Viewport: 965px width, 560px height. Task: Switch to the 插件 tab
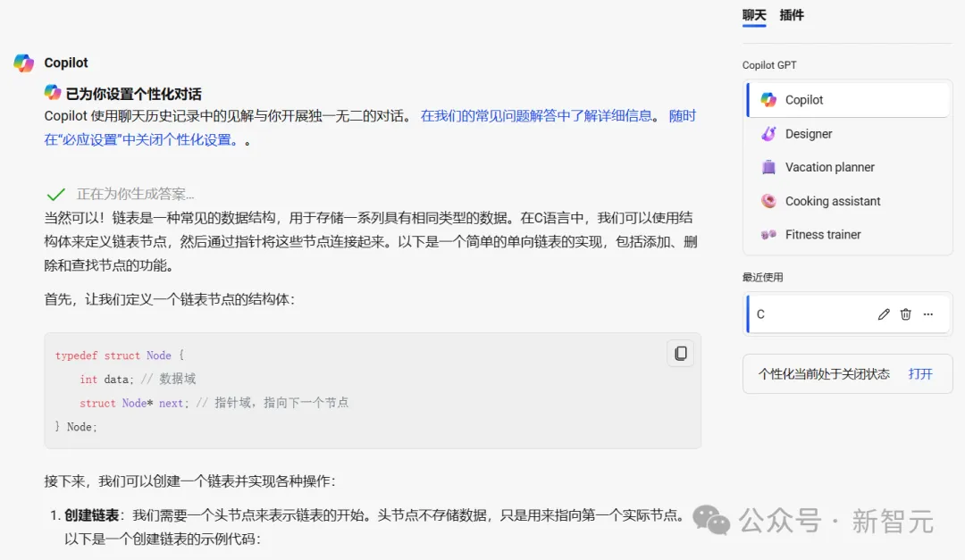tap(792, 15)
